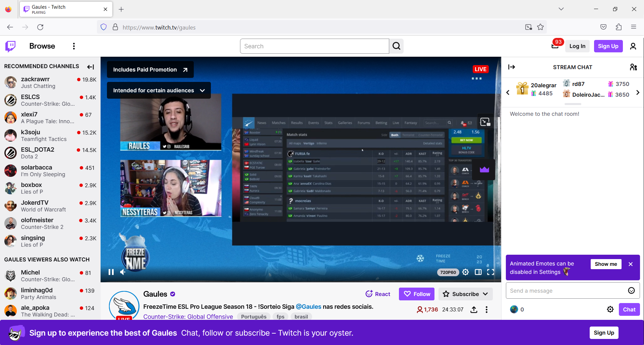
Task: Follow the Gaules channel
Action: 416,294
